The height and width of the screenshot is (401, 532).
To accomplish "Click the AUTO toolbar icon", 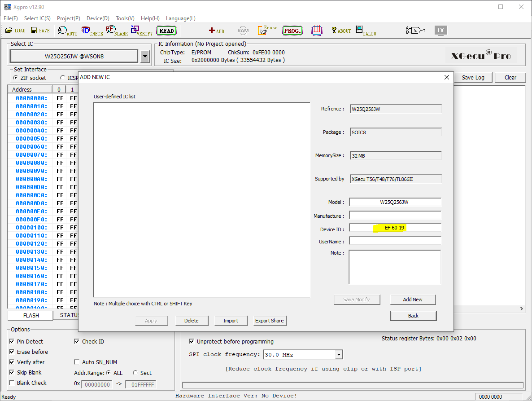I will [67, 31].
